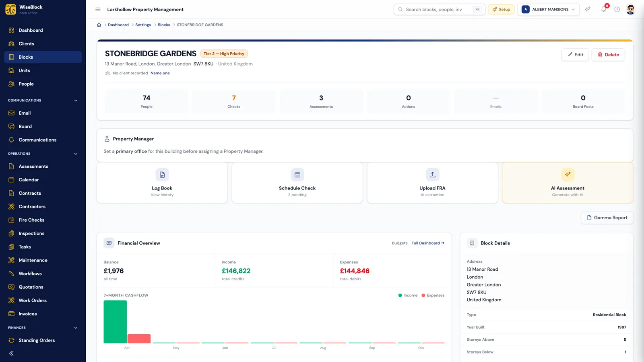Click the green April income bar
This screenshot has height=362, width=644.
point(115,322)
